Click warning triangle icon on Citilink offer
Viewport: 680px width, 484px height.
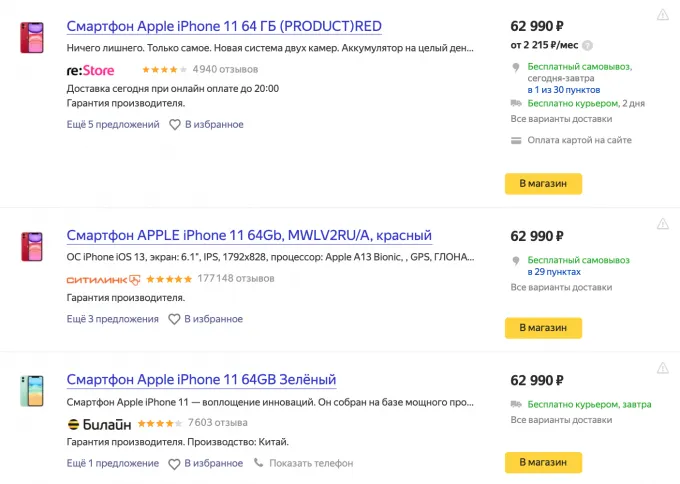coord(663,224)
